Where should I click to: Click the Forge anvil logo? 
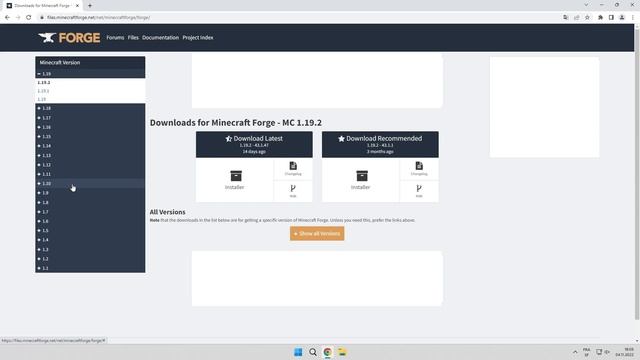[x=69, y=38]
